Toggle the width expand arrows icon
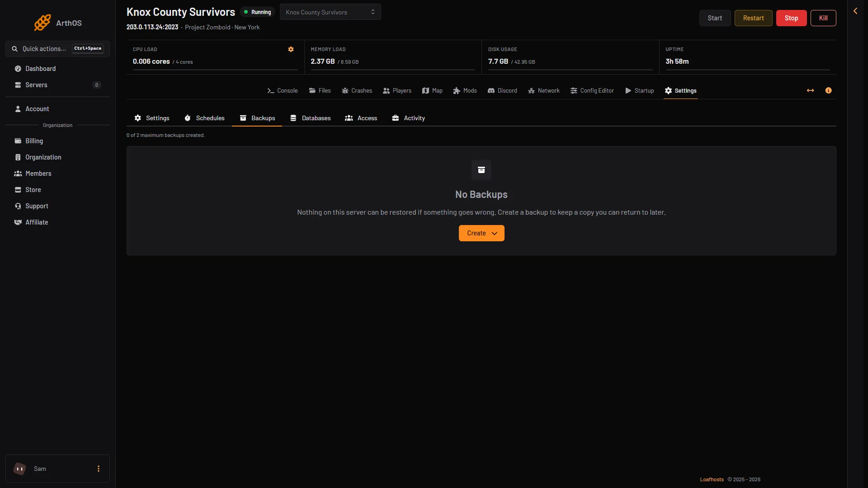868x488 pixels. (811, 90)
